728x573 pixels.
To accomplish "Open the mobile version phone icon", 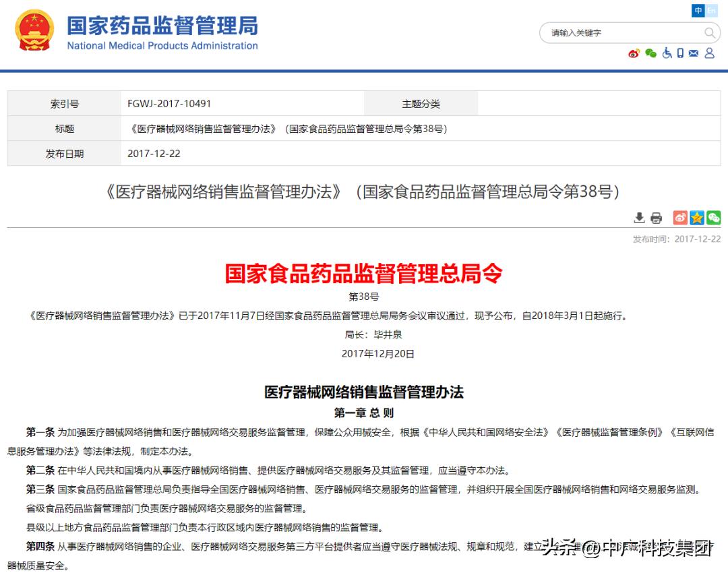I will [680, 53].
